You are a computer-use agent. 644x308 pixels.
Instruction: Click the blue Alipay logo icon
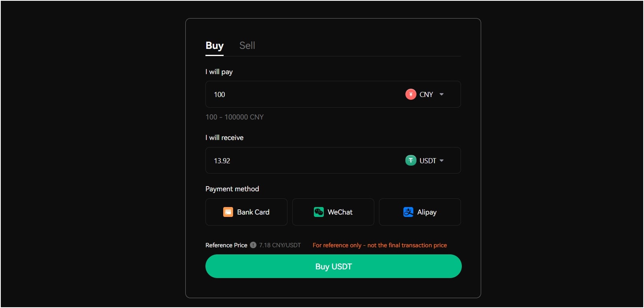point(408,212)
